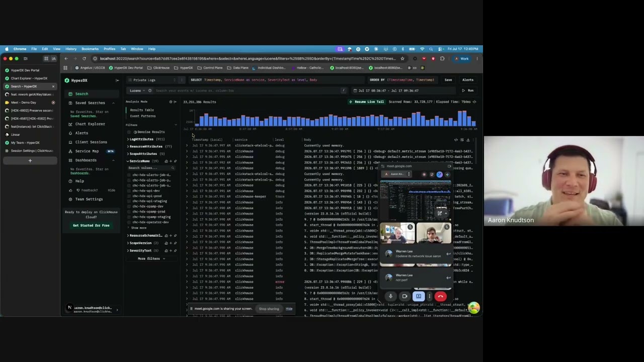Viewport: 644px width, 362px height.
Task: Check Denoise Results checkbox
Action: coord(129,132)
